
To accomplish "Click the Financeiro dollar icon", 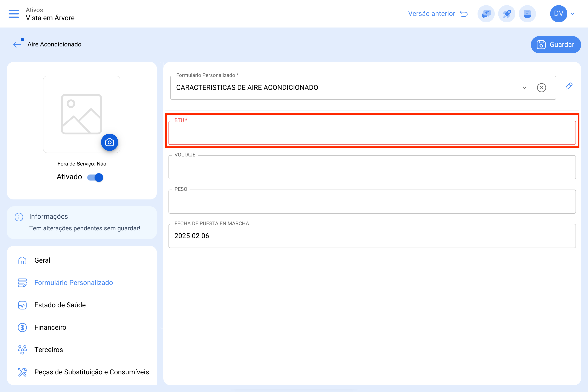I will [x=22, y=327].
